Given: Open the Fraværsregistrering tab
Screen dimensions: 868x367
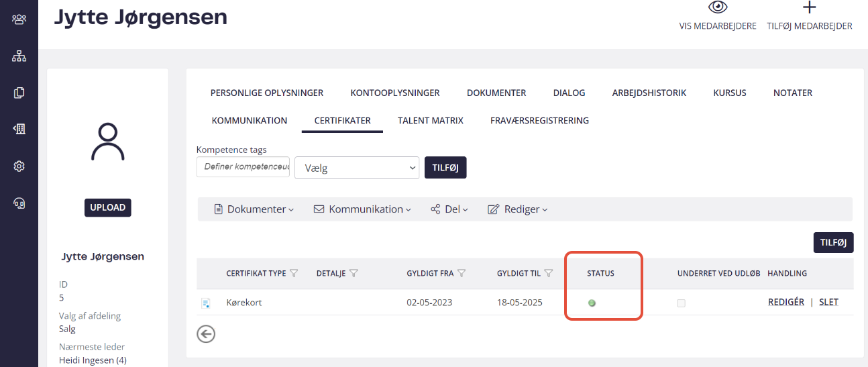Looking at the screenshot, I should click(x=539, y=121).
